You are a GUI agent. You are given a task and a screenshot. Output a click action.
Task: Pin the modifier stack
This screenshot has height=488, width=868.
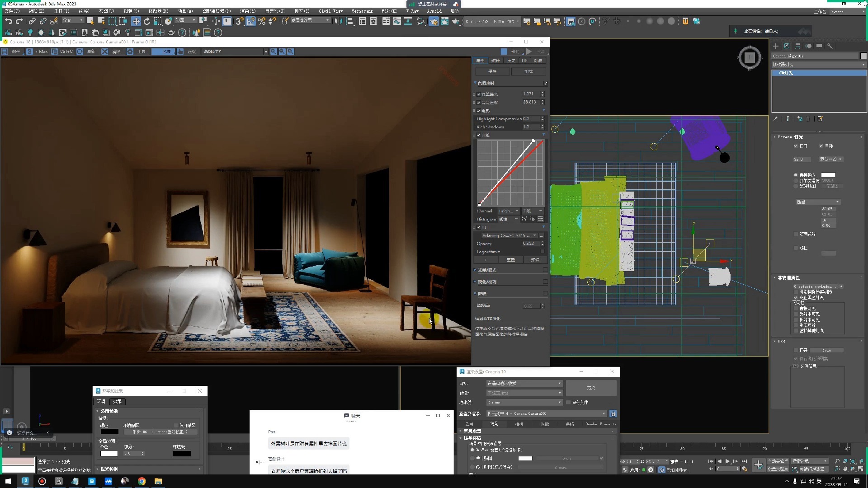click(x=776, y=119)
